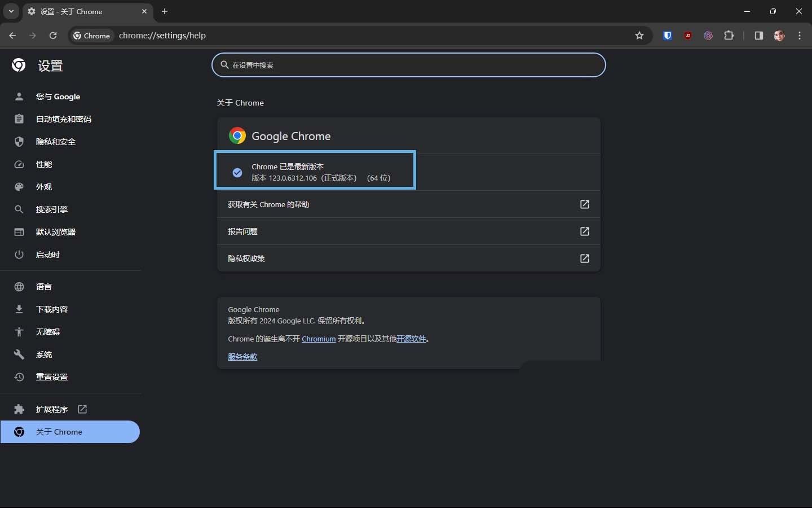Click the forward navigation arrow
Image resolution: width=812 pixels, height=508 pixels.
coord(33,36)
